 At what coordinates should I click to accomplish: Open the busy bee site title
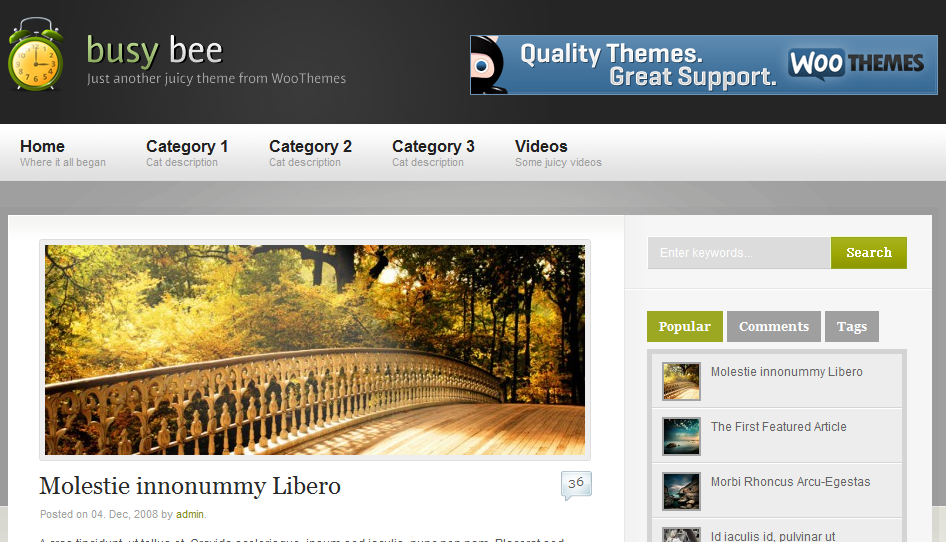point(154,50)
